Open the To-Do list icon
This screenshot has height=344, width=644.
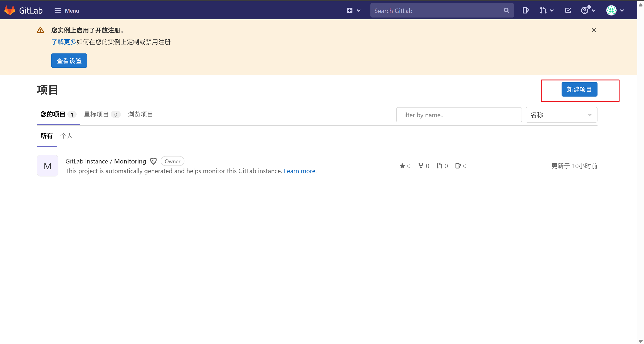[x=568, y=11]
